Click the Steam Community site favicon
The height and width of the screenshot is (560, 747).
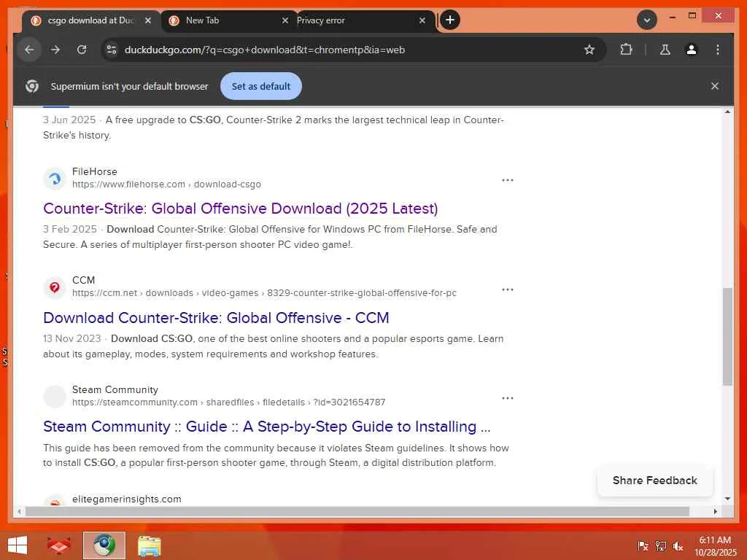pos(54,397)
